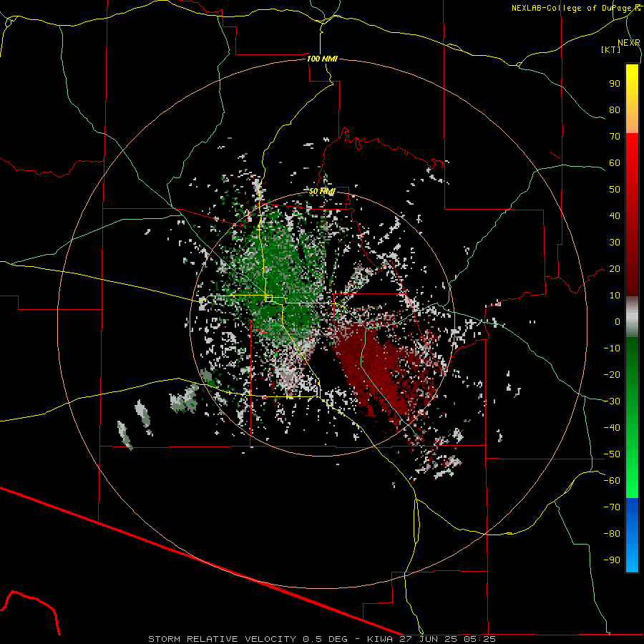This screenshot has width=644, height=644.
Task: Click the -60 knots scale label
Action: point(612,481)
